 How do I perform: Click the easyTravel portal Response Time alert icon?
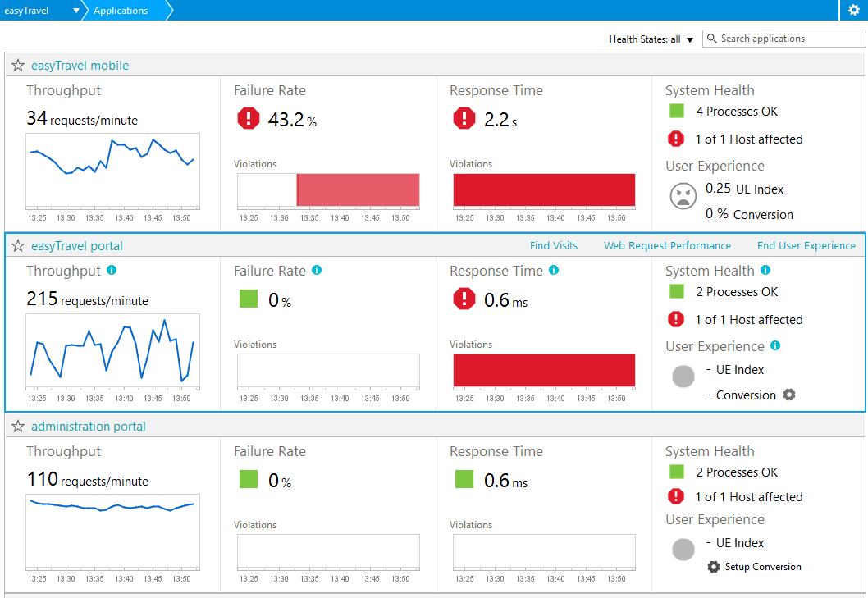coord(464,299)
